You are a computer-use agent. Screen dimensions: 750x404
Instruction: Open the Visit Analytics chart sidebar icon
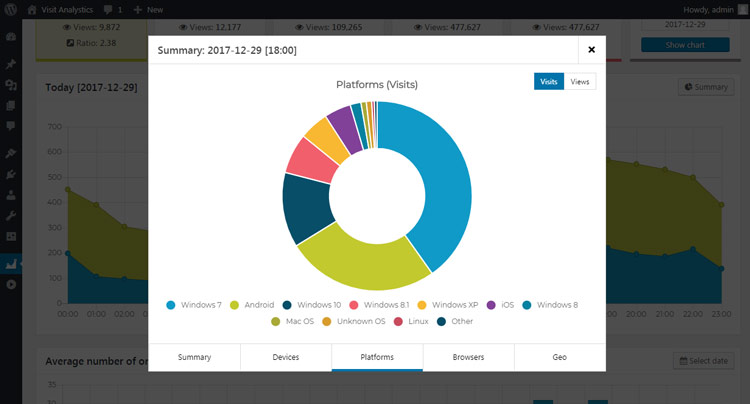point(11,263)
